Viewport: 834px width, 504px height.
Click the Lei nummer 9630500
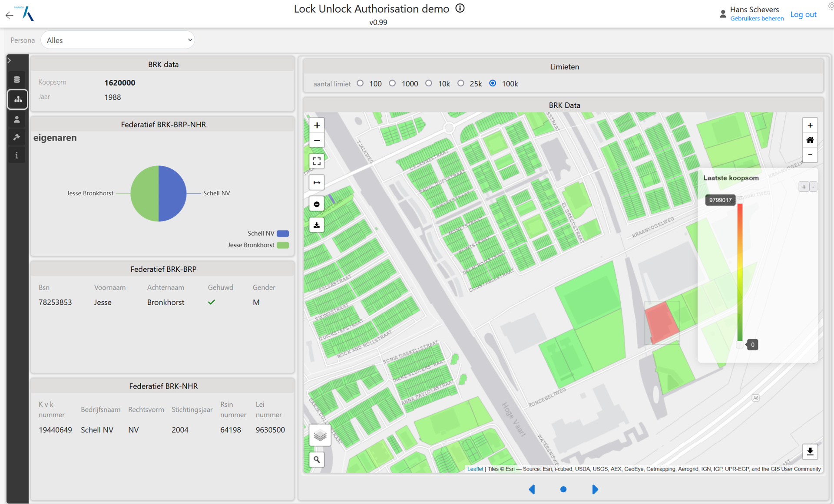click(270, 430)
